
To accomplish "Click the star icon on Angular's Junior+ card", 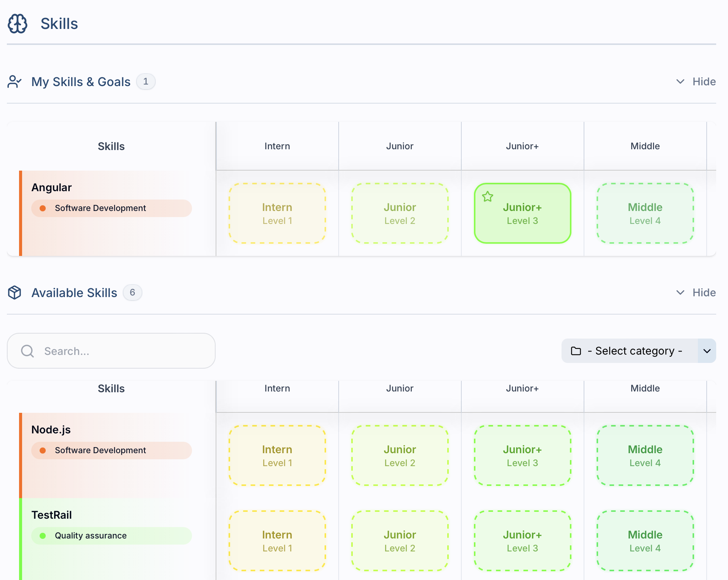I will pyautogui.click(x=488, y=197).
